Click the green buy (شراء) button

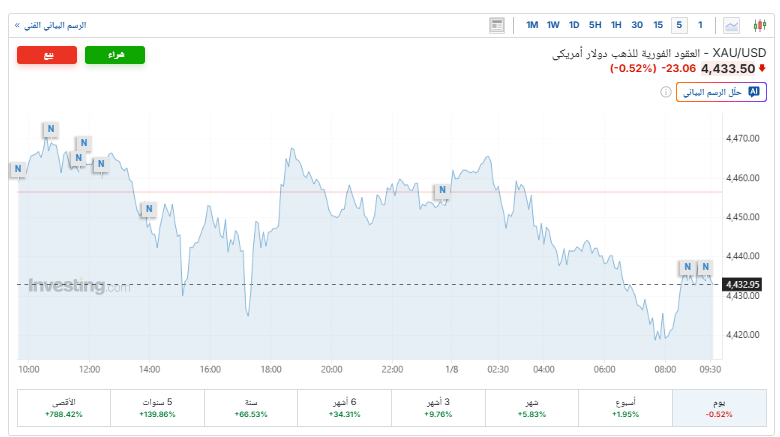tap(115, 55)
